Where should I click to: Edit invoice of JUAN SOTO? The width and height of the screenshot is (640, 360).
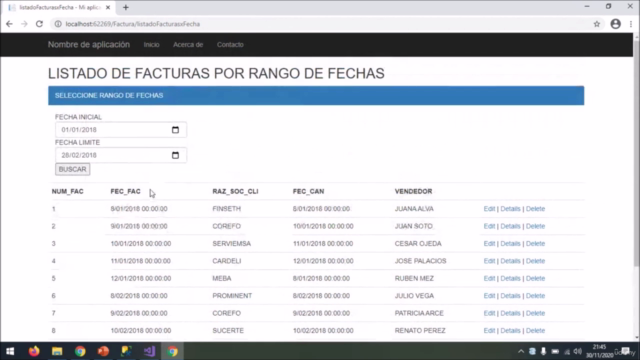pyautogui.click(x=489, y=226)
